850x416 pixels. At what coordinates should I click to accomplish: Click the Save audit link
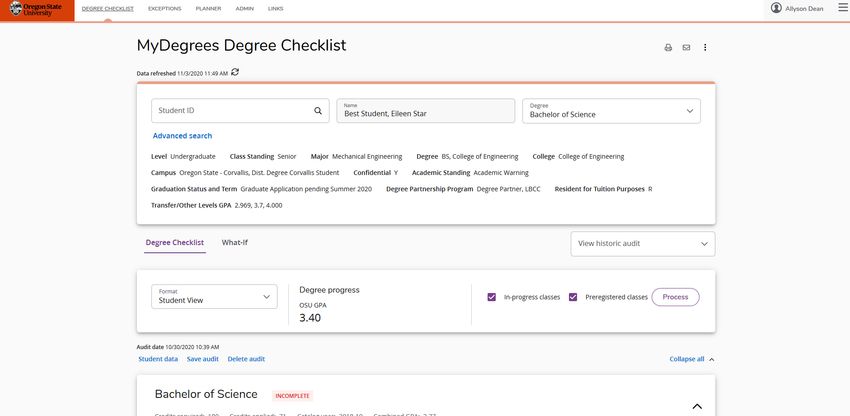pos(203,359)
